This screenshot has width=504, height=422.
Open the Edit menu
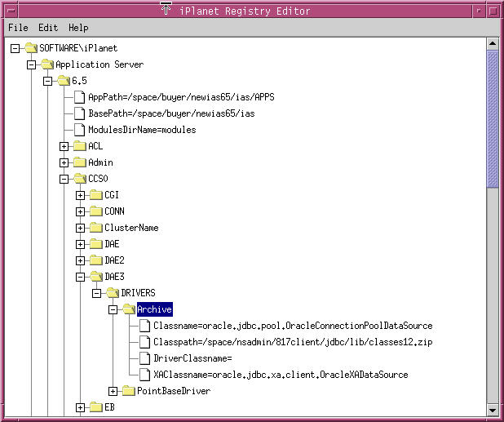(x=48, y=28)
